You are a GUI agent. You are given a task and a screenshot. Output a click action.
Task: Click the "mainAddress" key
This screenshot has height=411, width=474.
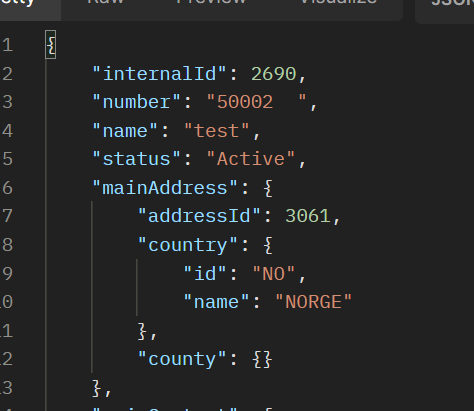[165, 188]
